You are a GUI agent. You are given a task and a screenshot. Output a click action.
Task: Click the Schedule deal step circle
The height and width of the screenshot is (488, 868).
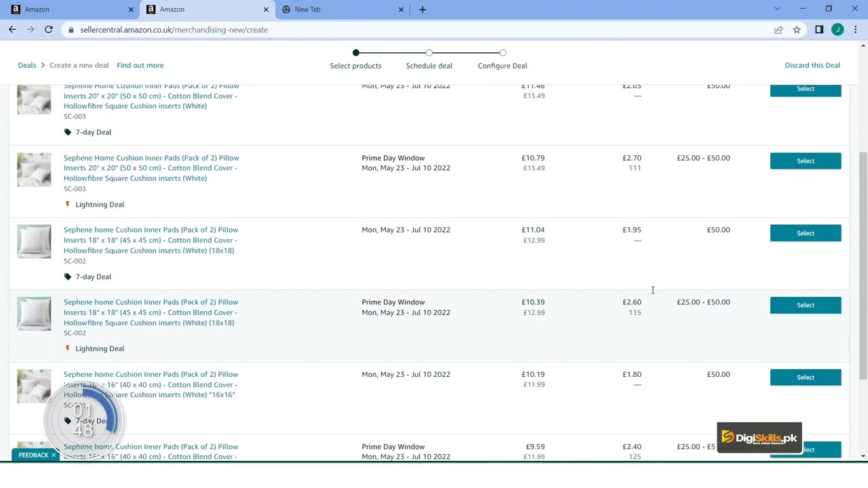[x=429, y=53]
